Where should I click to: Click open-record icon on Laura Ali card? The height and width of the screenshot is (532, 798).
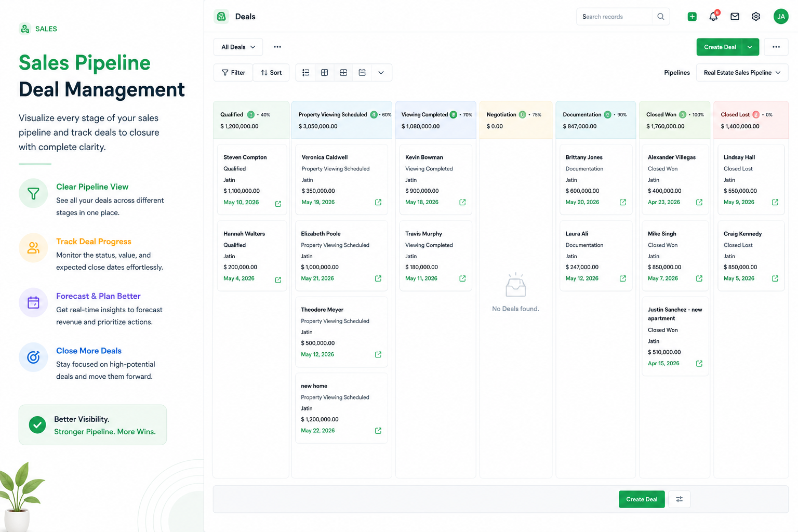[623, 278]
